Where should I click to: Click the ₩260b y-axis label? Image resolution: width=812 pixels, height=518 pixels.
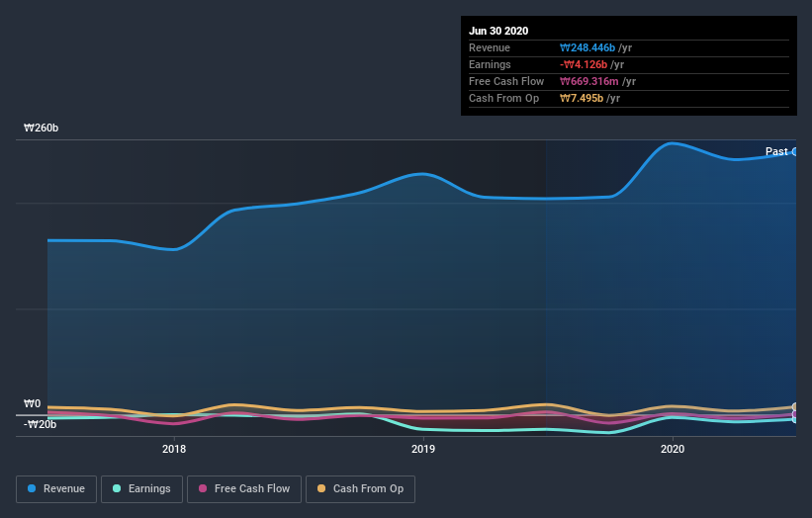(41, 128)
